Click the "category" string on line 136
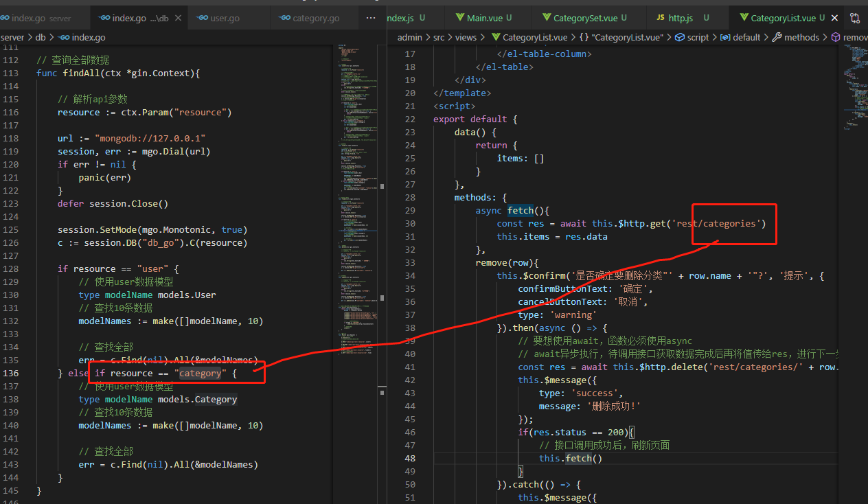Viewport: 868px width, 504px height. pos(200,373)
